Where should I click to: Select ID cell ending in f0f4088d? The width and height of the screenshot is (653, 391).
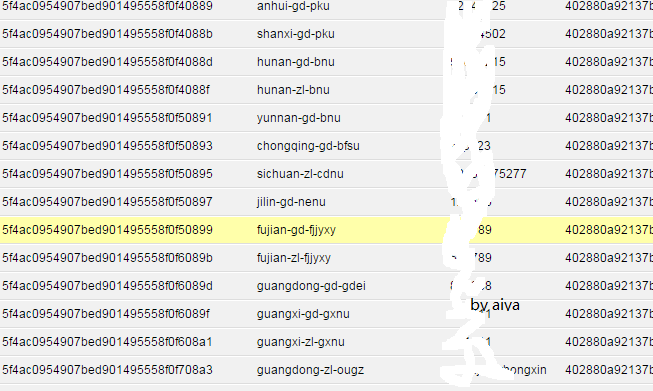point(107,62)
